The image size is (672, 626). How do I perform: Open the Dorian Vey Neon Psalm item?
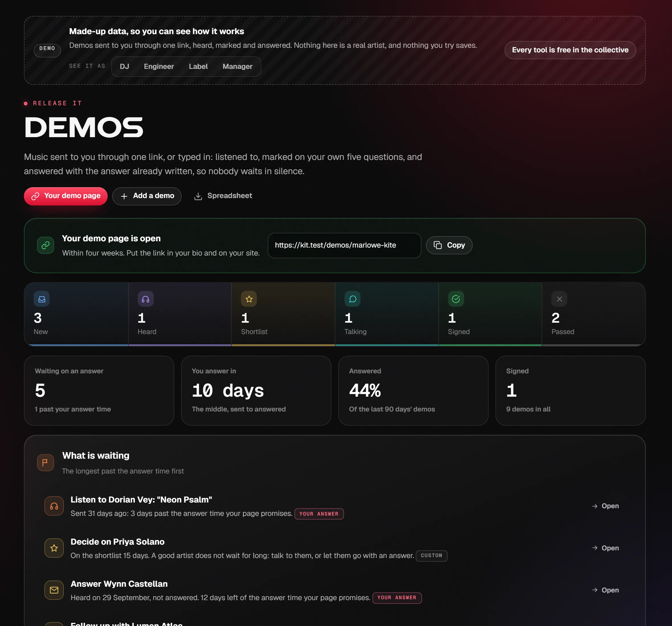pos(605,506)
